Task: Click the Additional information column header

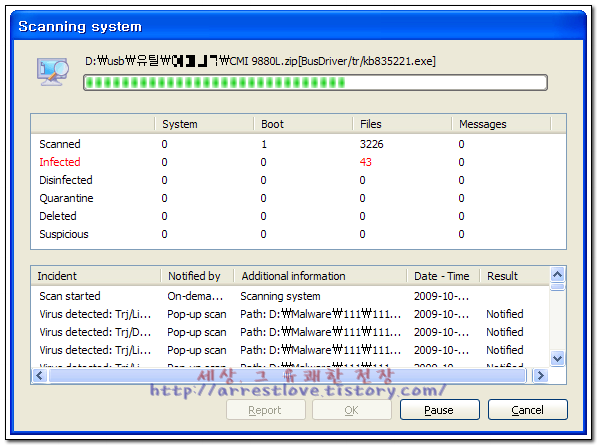Action: point(320,276)
